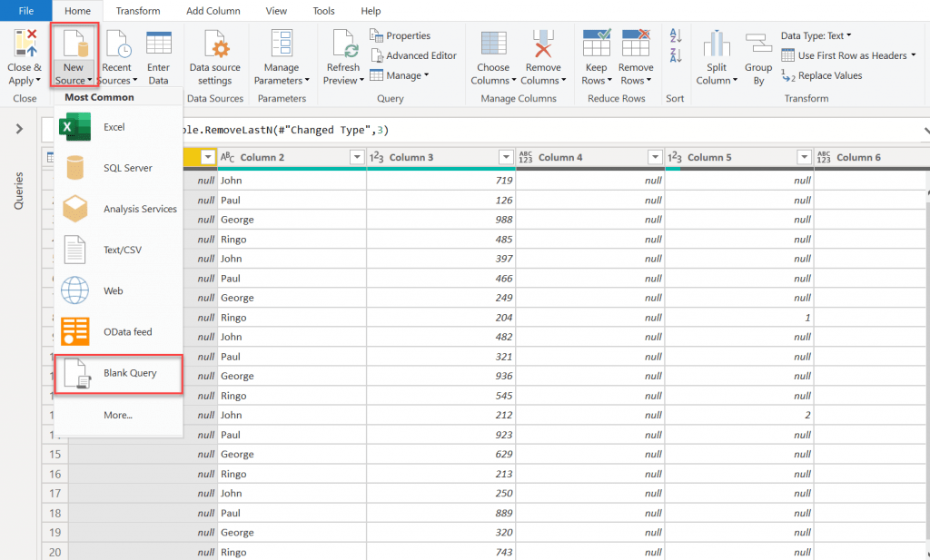Click the Manage Parameters icon
The height and width of the screenshot is (560, 930).
click(x=282, y=44)
